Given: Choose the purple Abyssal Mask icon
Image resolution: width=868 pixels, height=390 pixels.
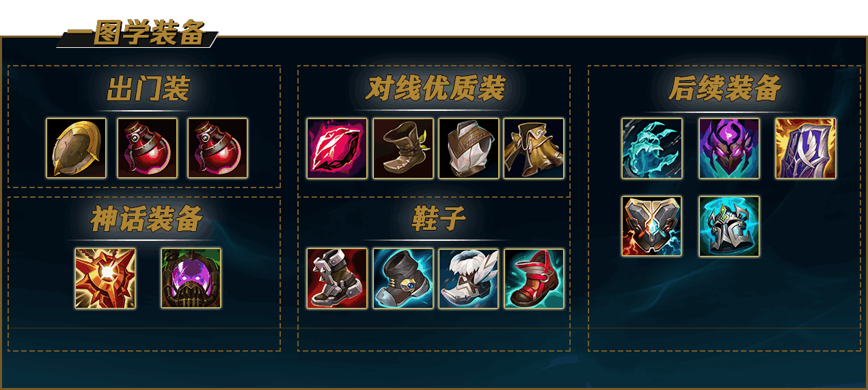Looking at the screenshot, I should coord(729,148).
